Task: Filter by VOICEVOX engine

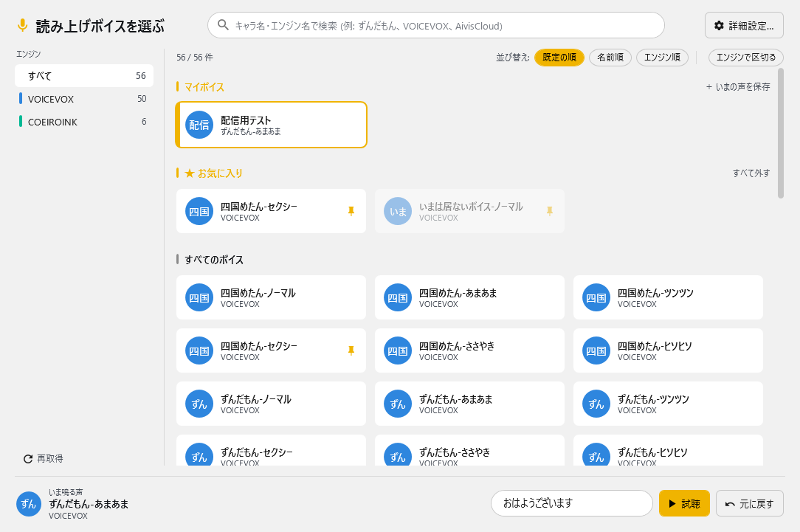Action: point(84,98)
